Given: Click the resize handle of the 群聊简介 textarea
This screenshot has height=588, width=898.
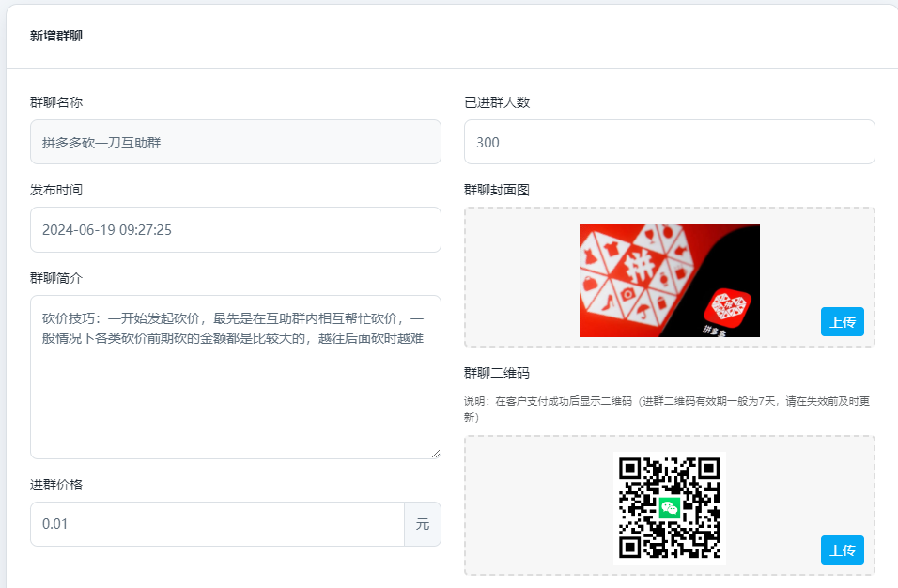Looking at the screenshot, I should 435,453.
